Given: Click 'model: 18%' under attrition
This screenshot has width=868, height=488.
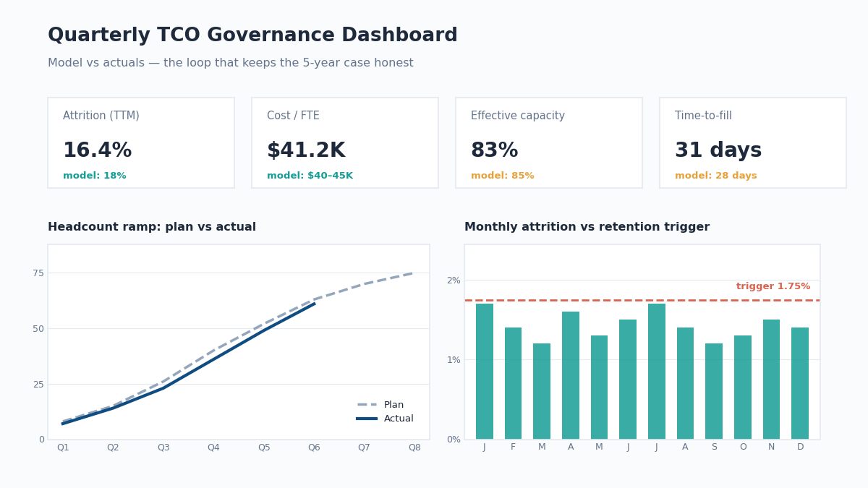Looking at the screenshot, I should pyautogui.click(x=94, y=176).
